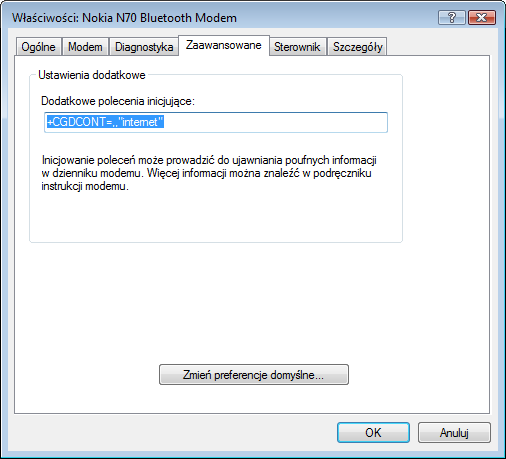The image size is (506, 459).
Task: Switch to the Ogólne tab
Action: coord(39,46)
